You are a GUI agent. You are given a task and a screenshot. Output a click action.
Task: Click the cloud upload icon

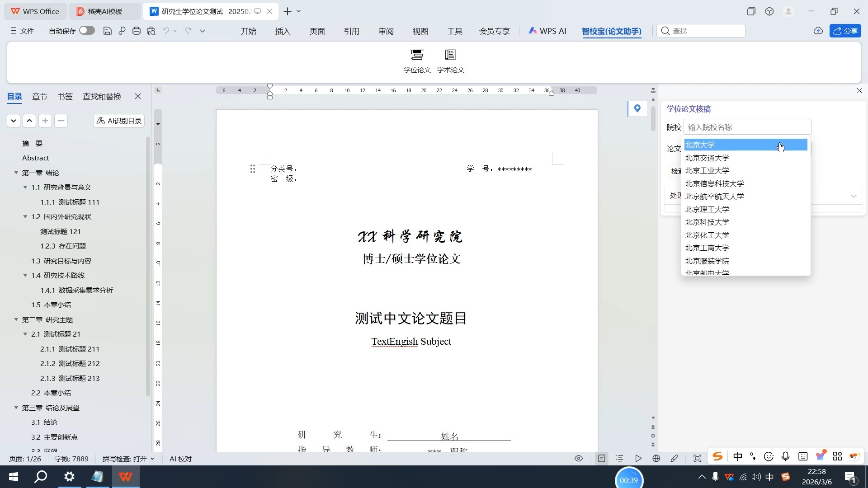pos(818,31)
